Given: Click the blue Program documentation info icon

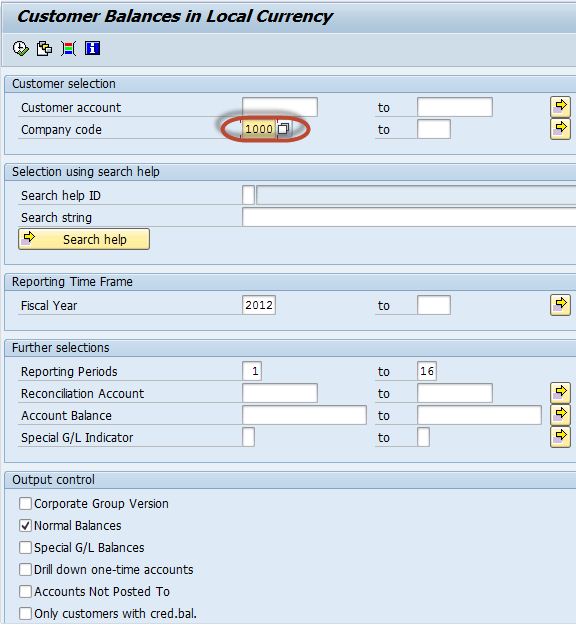Looking at the screenshot, I should (92, 49).
